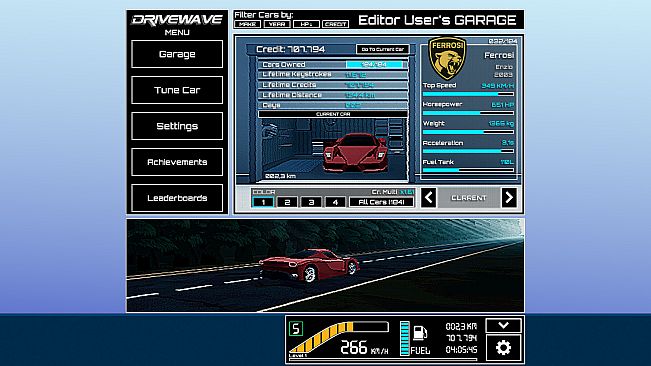Click the Go To Current Car button

coord(382,49)
